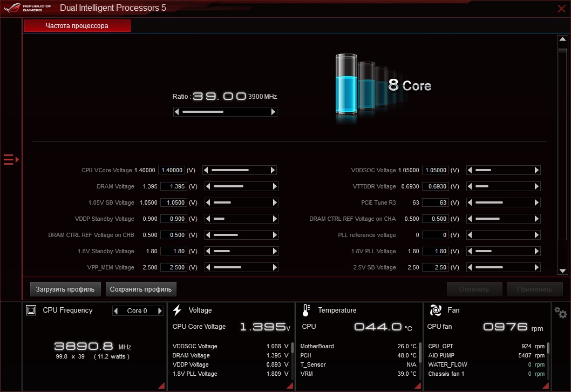Click the 1.8V PLL Voltage monitor row
Screen dimensions: 571x392
coord(230,374)
